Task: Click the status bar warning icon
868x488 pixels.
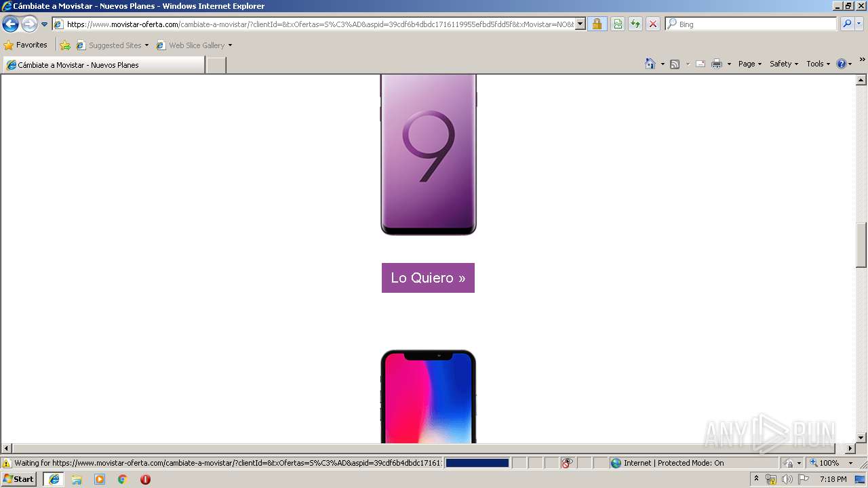Action: coord(7,463)
